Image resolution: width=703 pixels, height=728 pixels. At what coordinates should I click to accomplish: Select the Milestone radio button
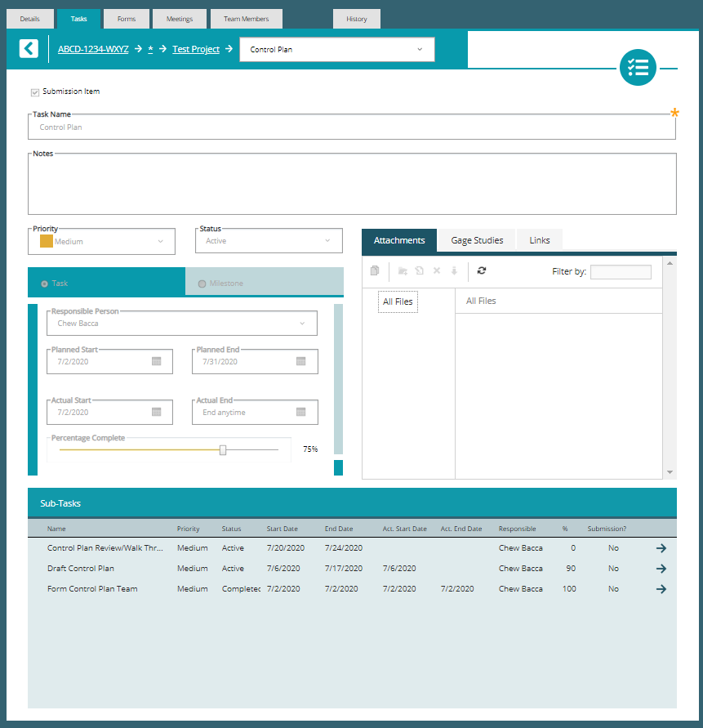click(202, 281)
